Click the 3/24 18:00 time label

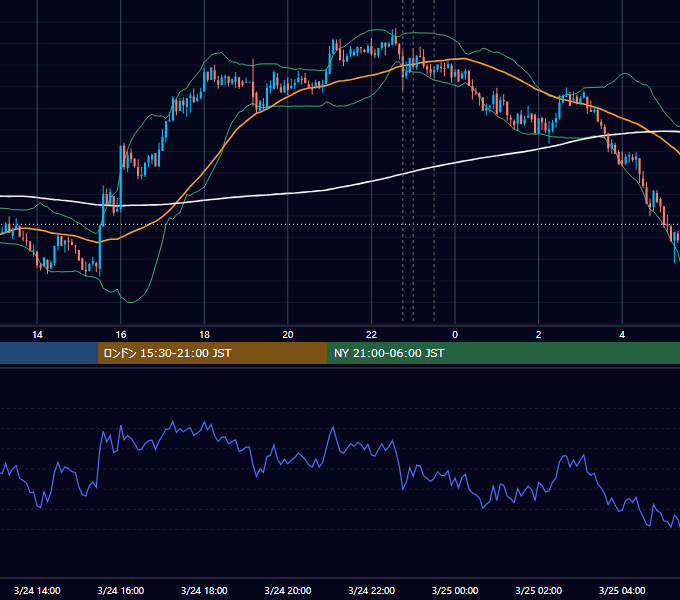(x=204, y=590)
